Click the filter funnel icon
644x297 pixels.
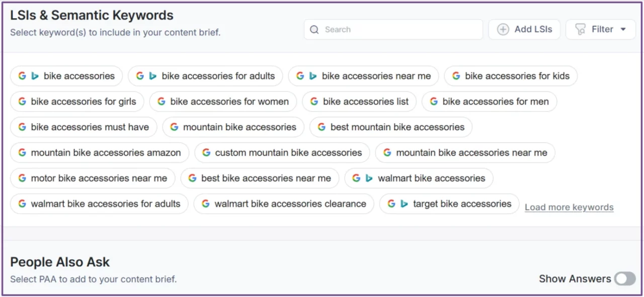pyautogui.click(x=580, y=29)
